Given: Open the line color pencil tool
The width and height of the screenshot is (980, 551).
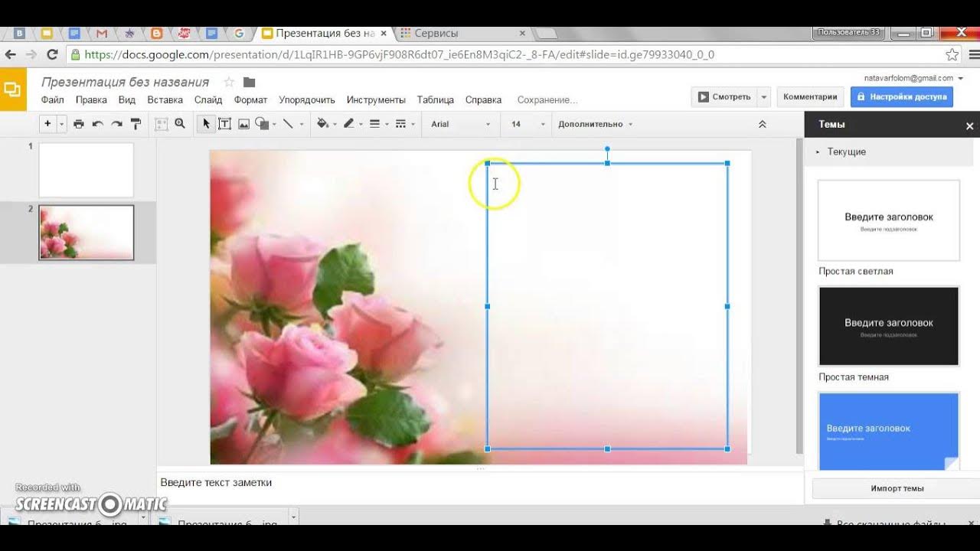Looking at the screenshot, I should (x=349, y=124).
